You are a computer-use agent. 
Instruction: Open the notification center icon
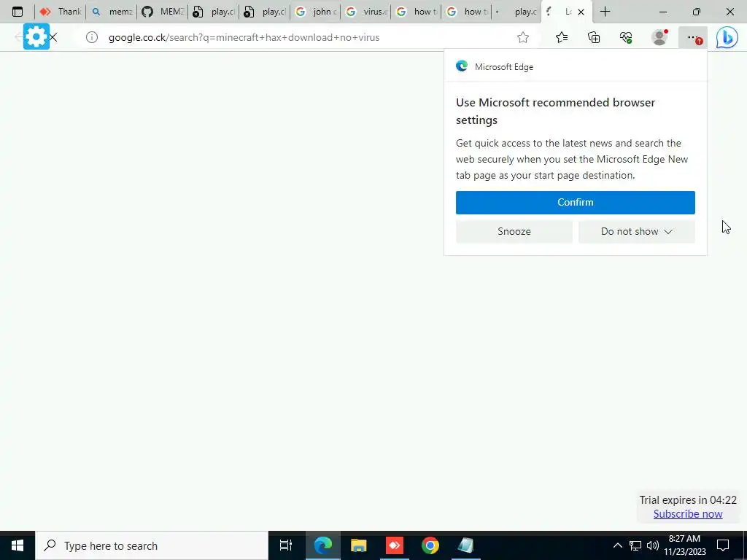pos(723,545)
